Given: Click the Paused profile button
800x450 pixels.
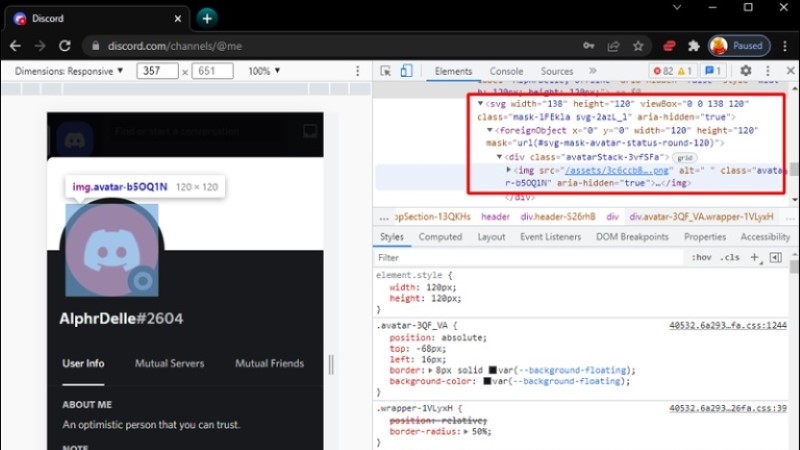Looking at the screenshot, I should coord(739,46).
